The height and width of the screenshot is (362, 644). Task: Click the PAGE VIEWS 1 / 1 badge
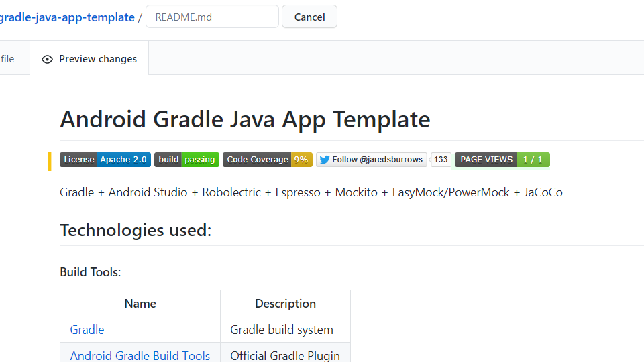pyautogui.click(x=502, y=160)
